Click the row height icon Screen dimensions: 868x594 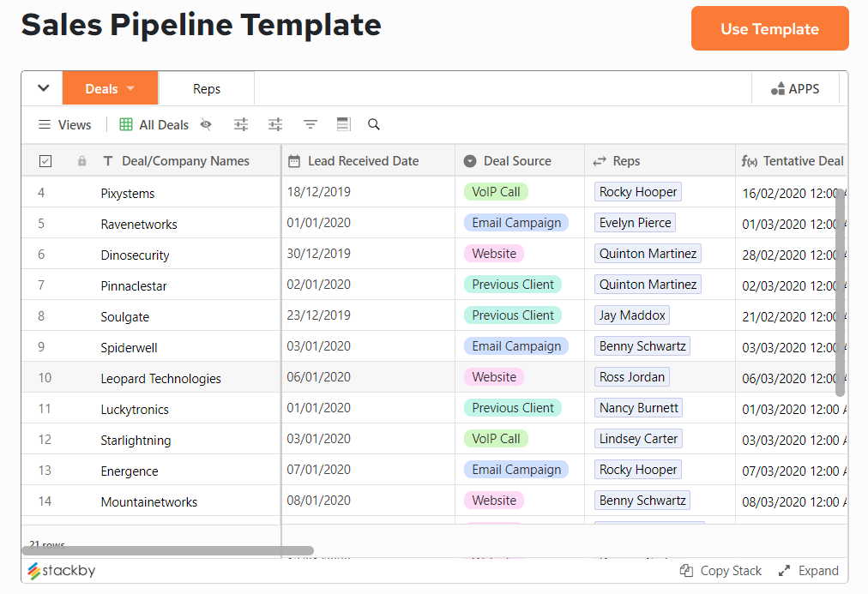click(343, 124)
